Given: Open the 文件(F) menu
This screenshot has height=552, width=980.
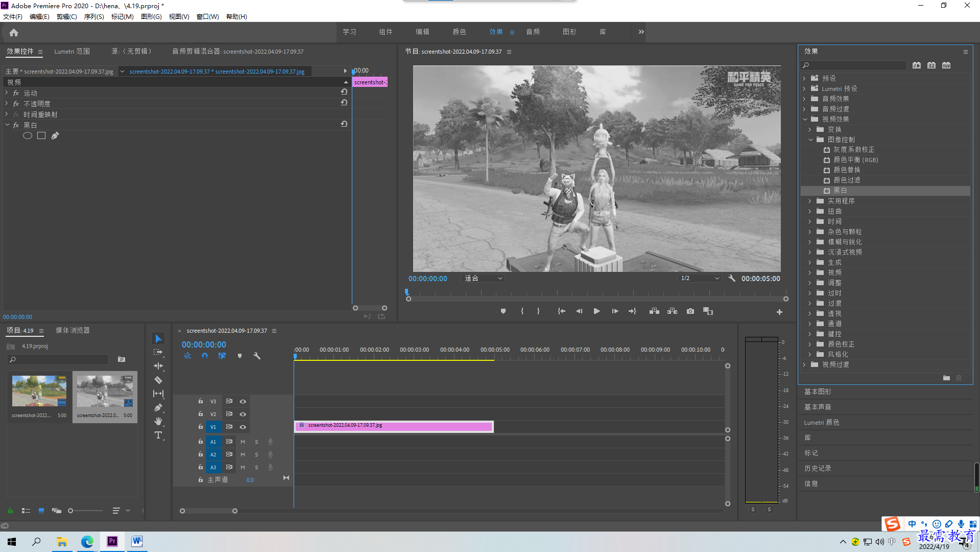Looking at the screenshot, I should coord(13,17).
